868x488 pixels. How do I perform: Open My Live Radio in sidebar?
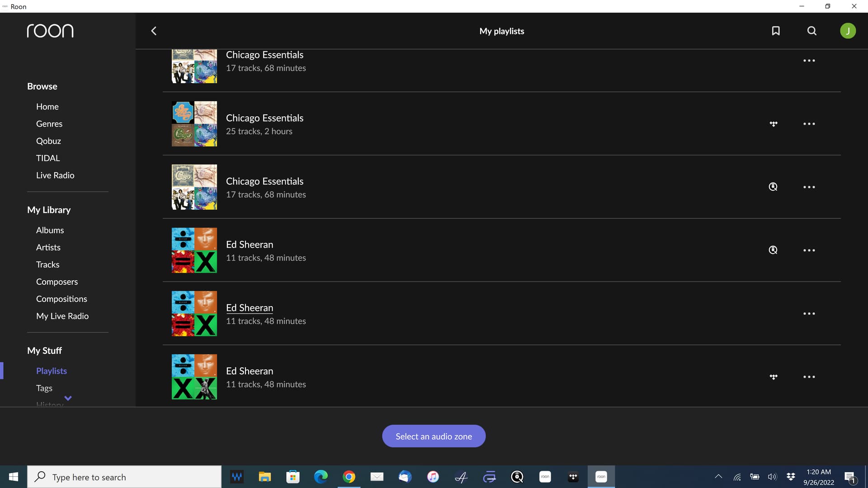click(x=62, y=316)
